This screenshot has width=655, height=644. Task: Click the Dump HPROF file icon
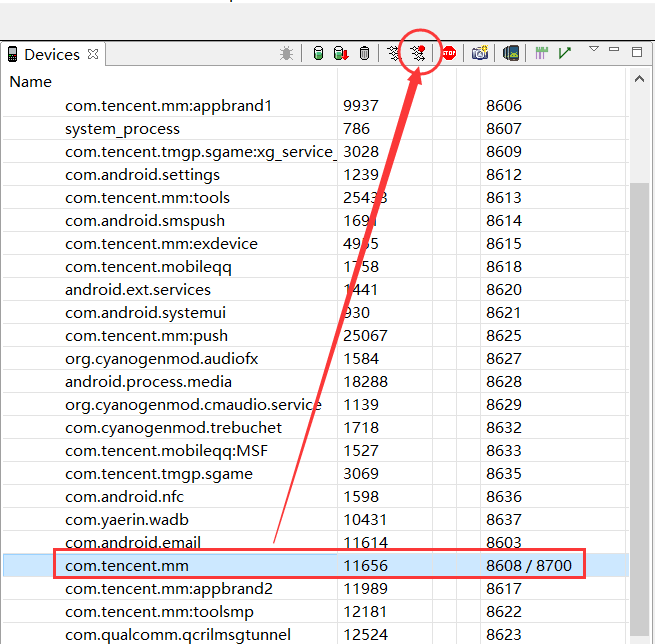coord(341,53)
